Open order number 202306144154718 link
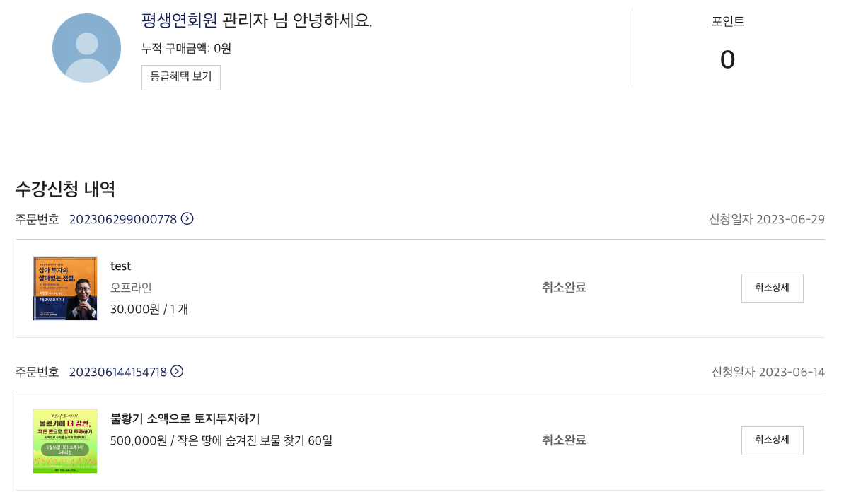Image resolution: width=856 pixels, height=504 pixels. [x=117, y=372]
